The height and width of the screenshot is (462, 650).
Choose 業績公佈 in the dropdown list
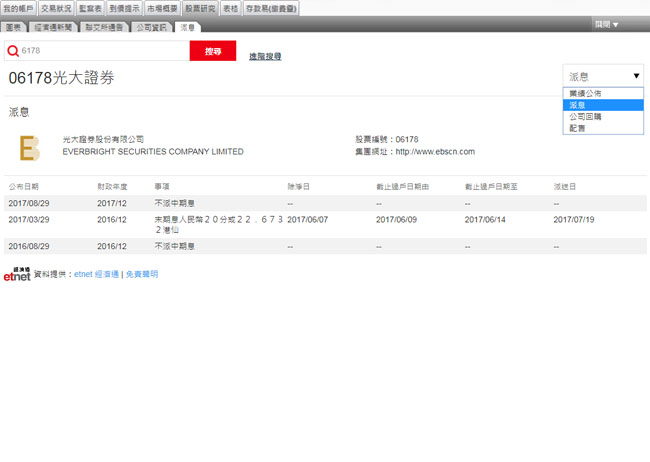(x=603, y=93)
